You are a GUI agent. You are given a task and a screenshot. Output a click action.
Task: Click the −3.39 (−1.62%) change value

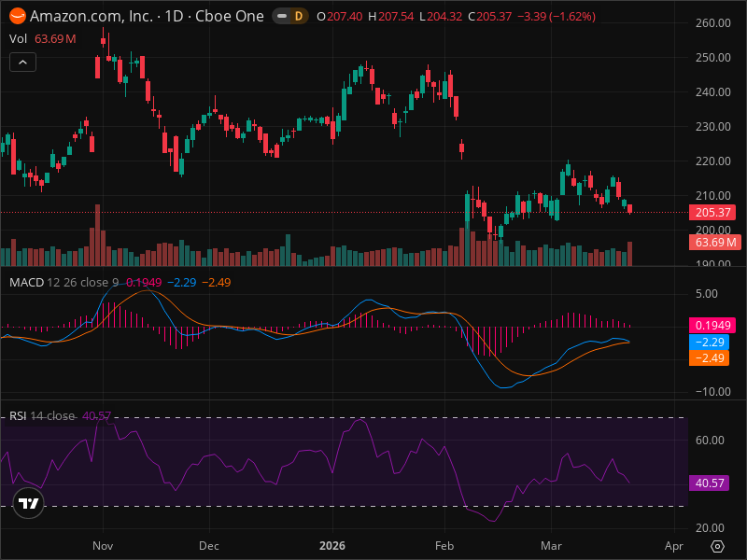557,17
